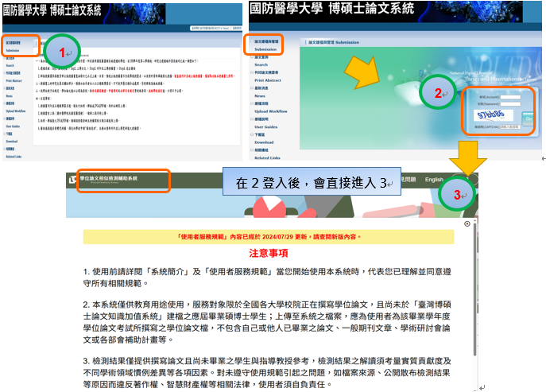This screenshot has width=546, height=392.
Task: Click the Password input field
Action: pos(510,104)
